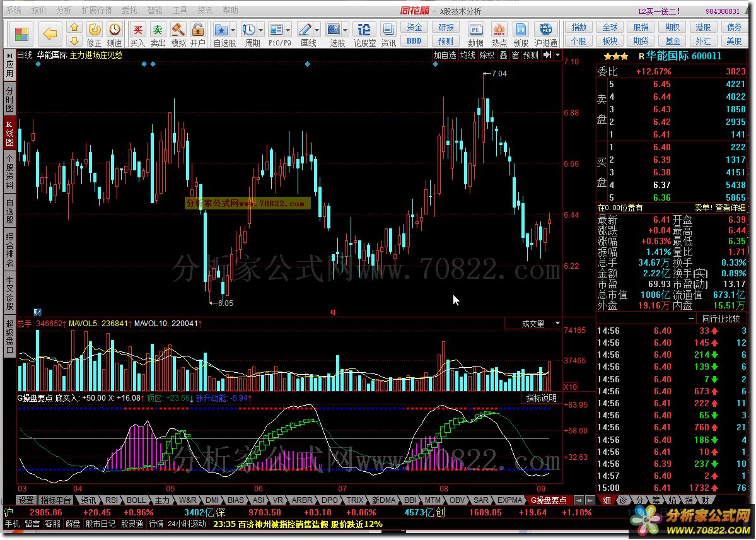
Task: Go back with the yellow arrow
Action: click(50, 34)
